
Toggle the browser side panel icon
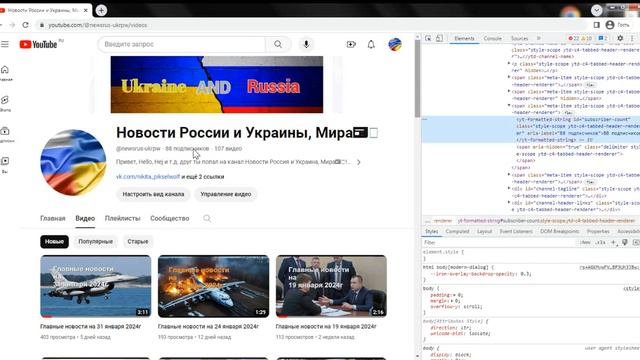pyautogui.click(x=596, y=25)
